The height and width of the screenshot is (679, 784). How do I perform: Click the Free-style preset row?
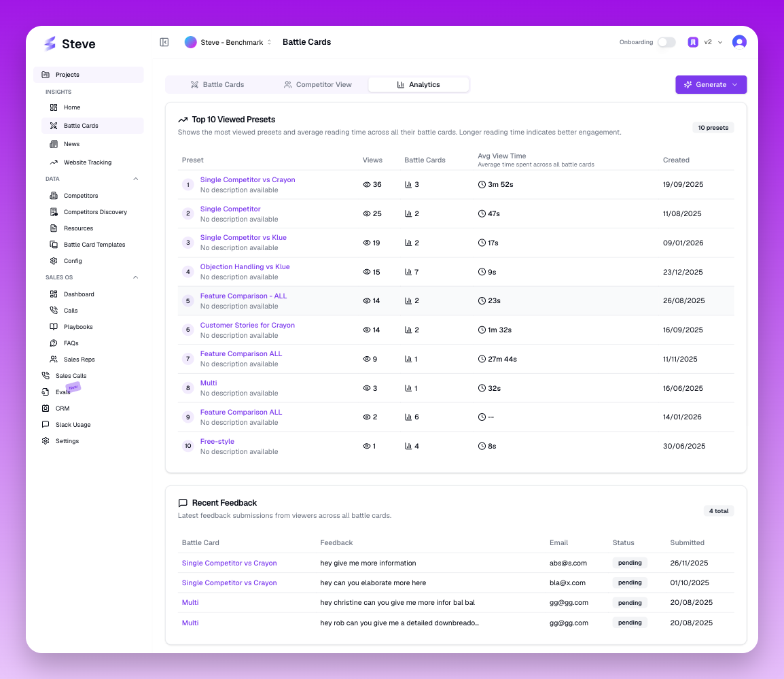tap(217, 442)
